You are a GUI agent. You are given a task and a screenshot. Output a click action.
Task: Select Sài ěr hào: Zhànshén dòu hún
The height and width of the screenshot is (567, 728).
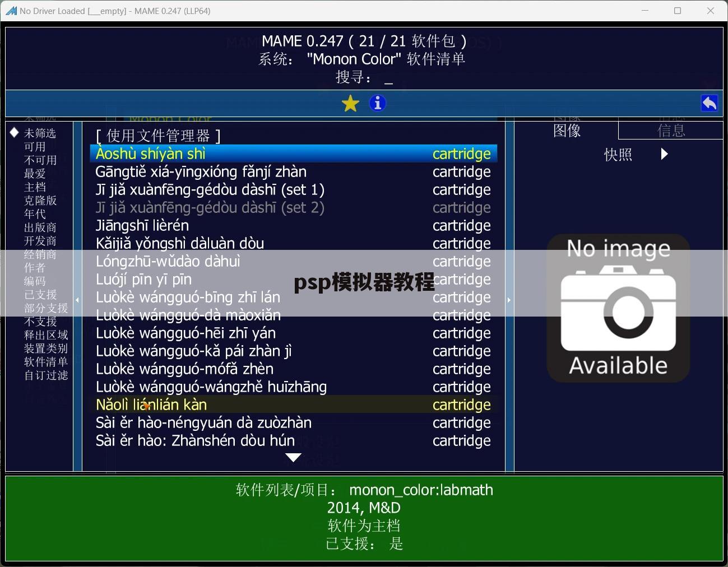pyautogui.click(x=293, y=440)
